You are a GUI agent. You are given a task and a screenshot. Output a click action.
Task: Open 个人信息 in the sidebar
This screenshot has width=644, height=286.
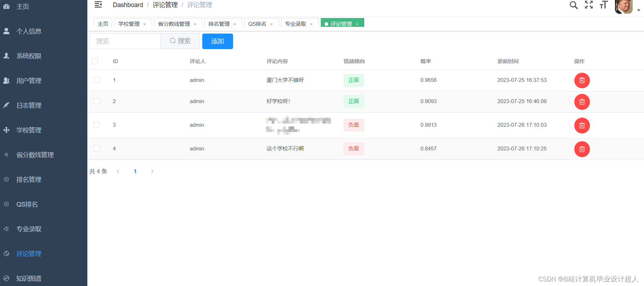click(43, 31)
